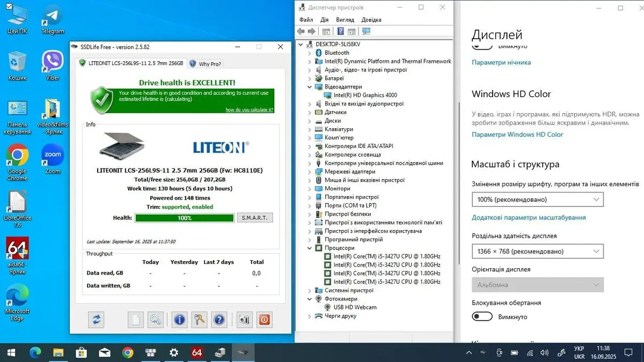644x362 pixels.
Task: Tick the checkbox on Цей ПК desktop icon
Action: pos(9,6)
